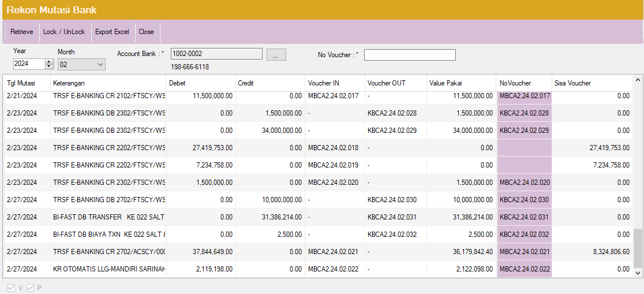644x294 pixels.
Task: Toggle the V checkbox
Action: pos(11,288)
